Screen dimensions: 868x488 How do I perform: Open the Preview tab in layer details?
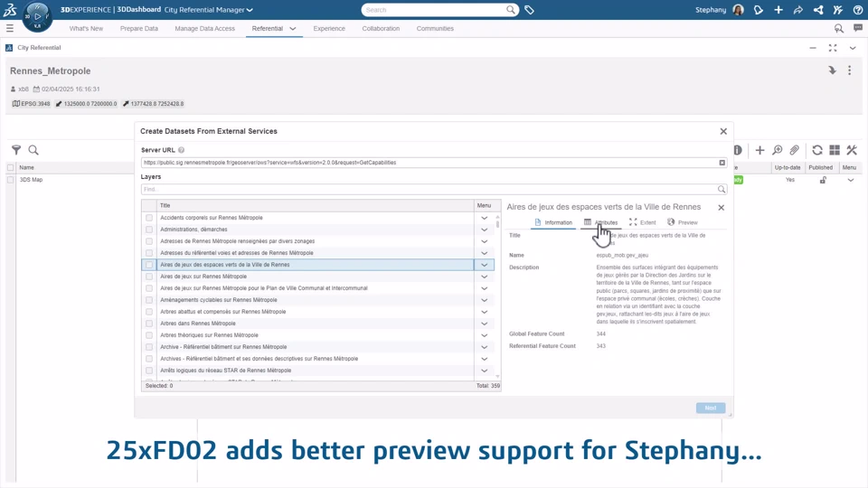(683, 222)
